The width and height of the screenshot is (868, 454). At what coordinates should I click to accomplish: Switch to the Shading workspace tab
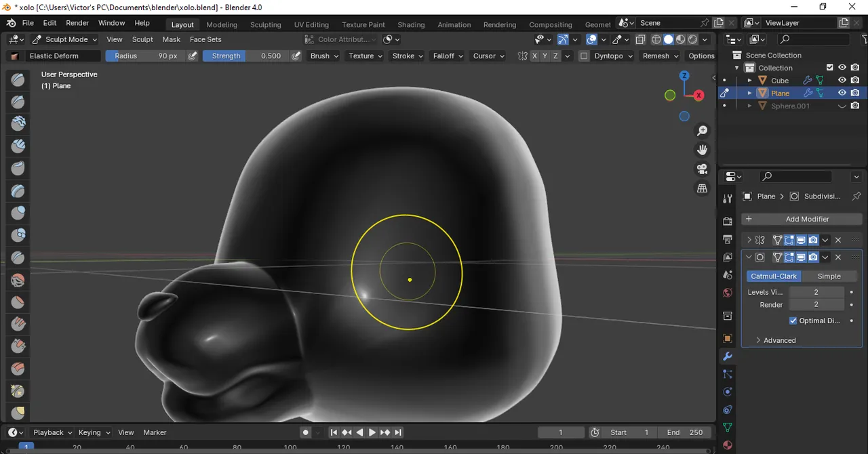point(411,24)
